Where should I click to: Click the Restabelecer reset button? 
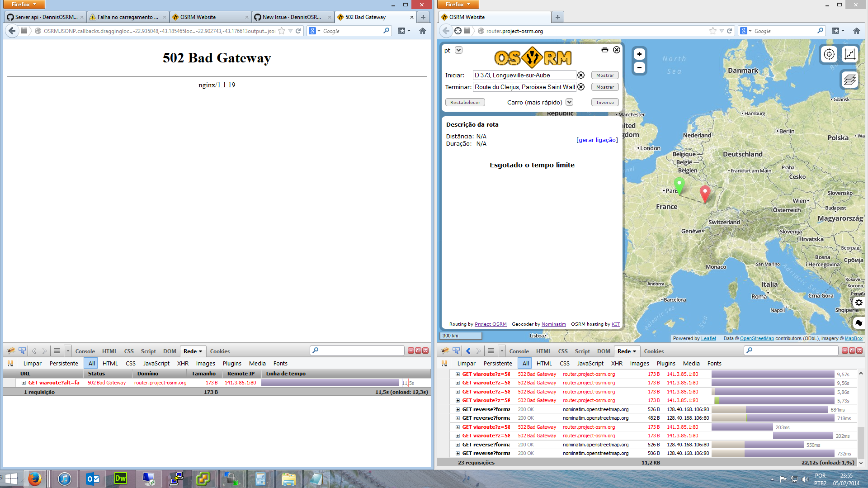coord(465,102)
